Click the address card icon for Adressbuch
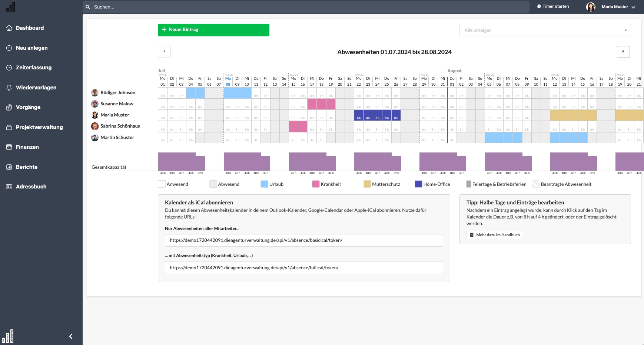 point(9,187)
